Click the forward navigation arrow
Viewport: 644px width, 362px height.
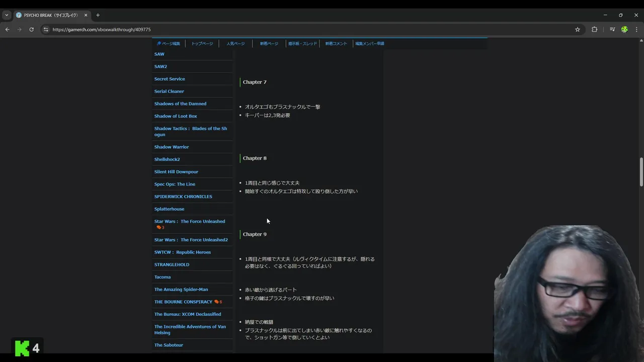click(x=19, y=30)
